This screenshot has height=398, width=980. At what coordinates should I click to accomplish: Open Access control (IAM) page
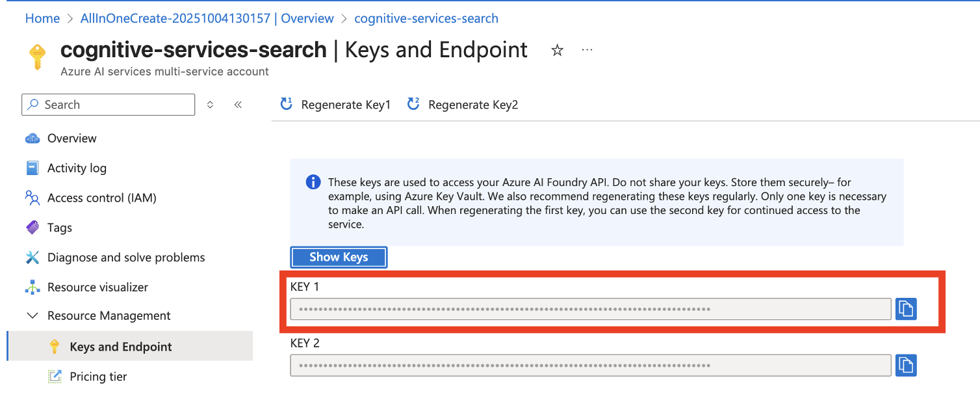pyautogui.click(x=101, y=198)
